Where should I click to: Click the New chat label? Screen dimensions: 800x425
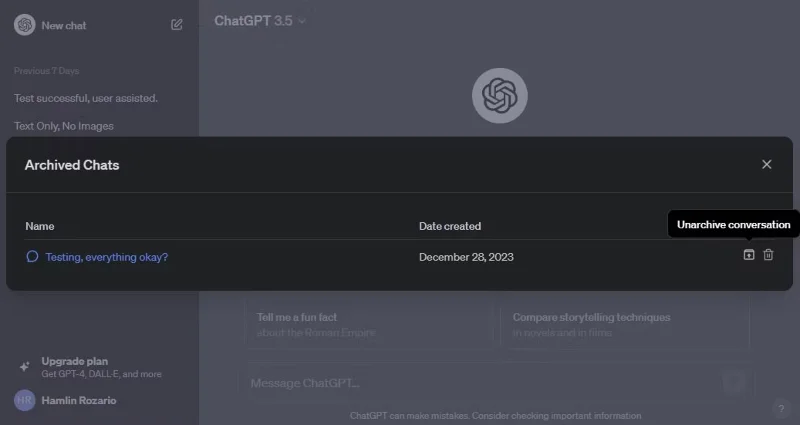click(64, 26)
